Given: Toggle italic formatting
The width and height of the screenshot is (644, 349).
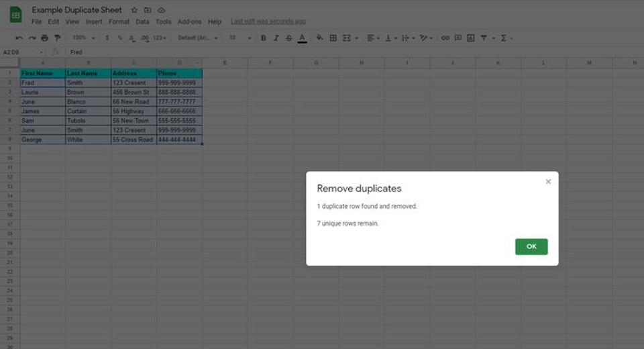Looking at the screenshot, I should [276, 38].
